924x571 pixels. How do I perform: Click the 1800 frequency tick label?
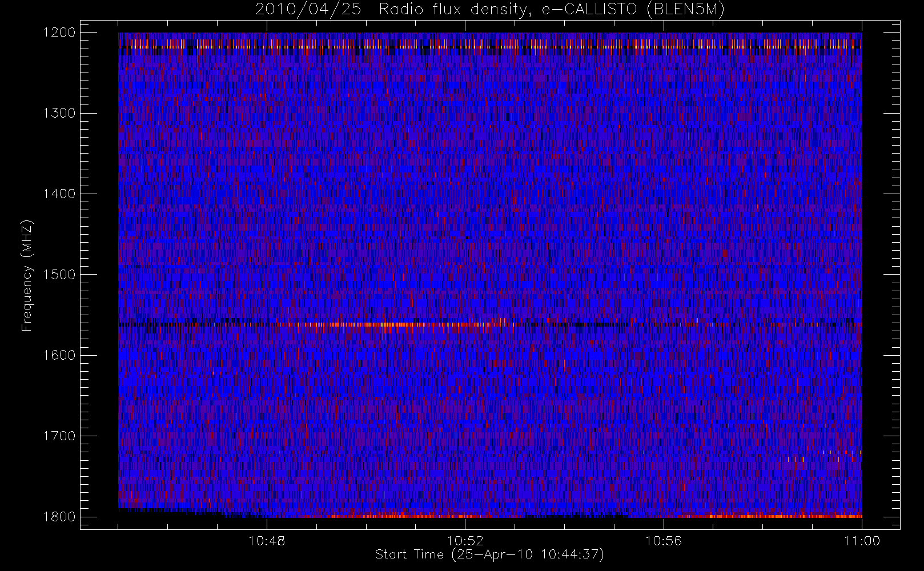(59, 516)
